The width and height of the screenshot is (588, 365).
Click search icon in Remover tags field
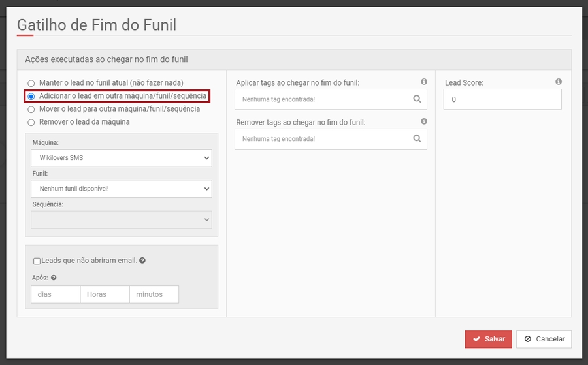417,139
